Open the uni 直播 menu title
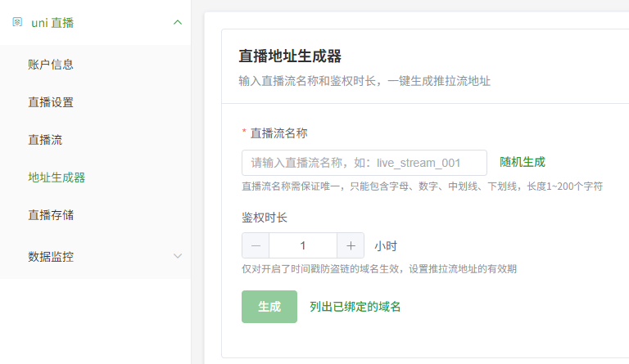This screenshot has width=629, height=364. [52, 23]
